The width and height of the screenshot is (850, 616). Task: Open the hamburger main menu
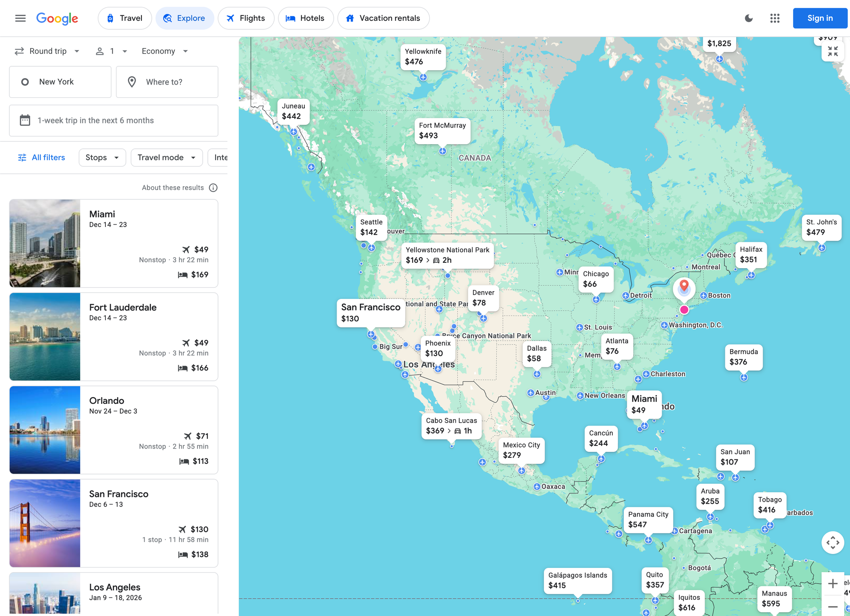pyautogui.click(x=20, y=18)
